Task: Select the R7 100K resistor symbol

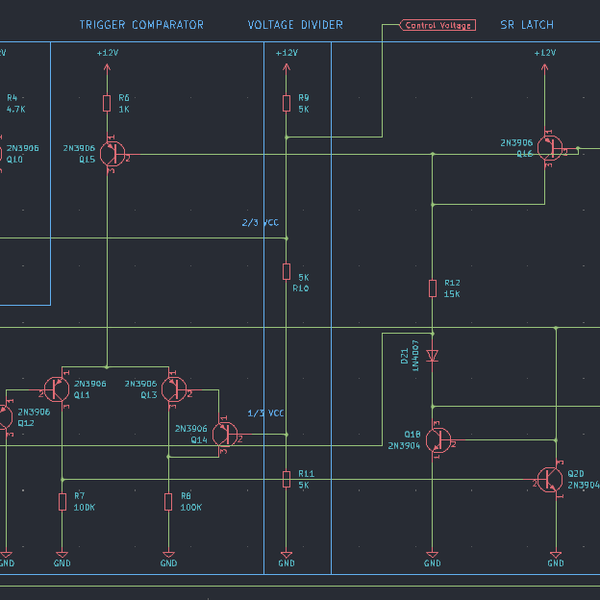Action: [x=62, y=502]
